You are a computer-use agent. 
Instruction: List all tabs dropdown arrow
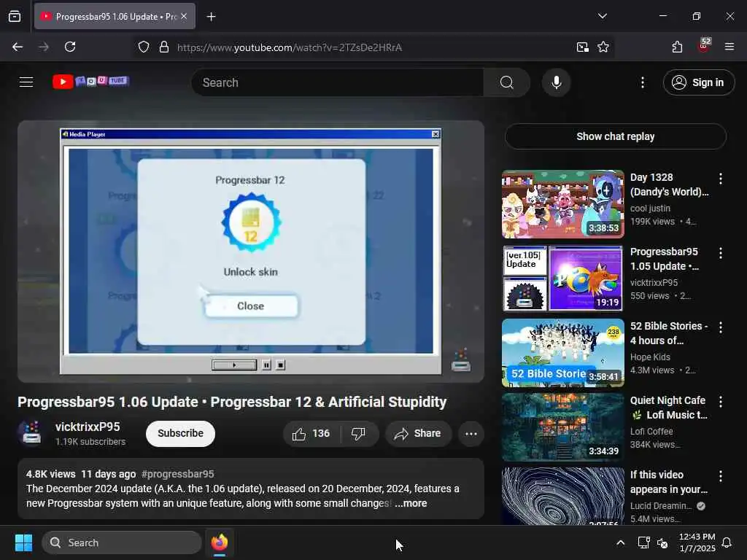pos(602,16)
